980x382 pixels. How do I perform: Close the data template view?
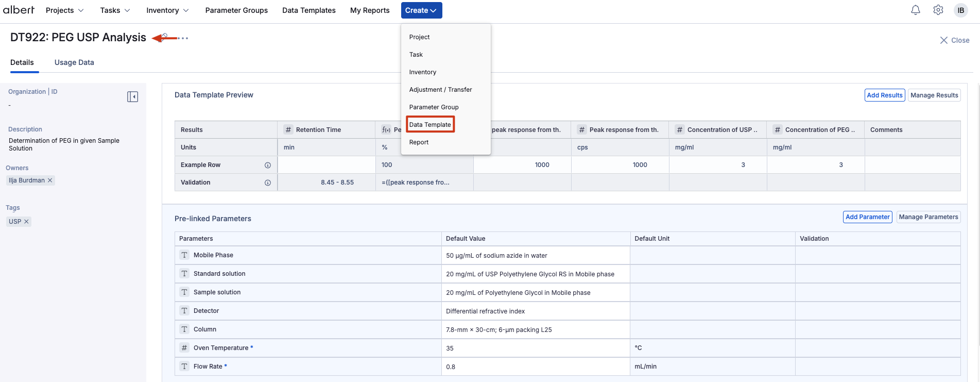point(955,40)
